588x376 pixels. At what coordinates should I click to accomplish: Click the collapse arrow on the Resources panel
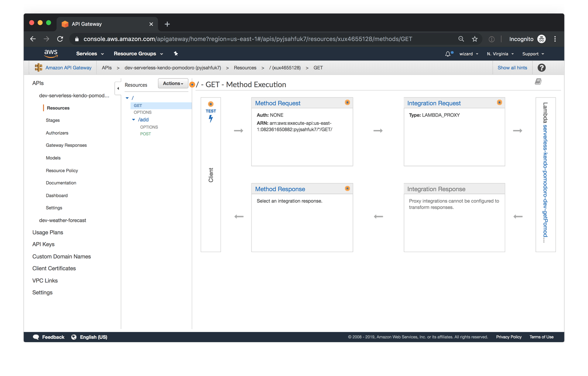pos(118,88)
